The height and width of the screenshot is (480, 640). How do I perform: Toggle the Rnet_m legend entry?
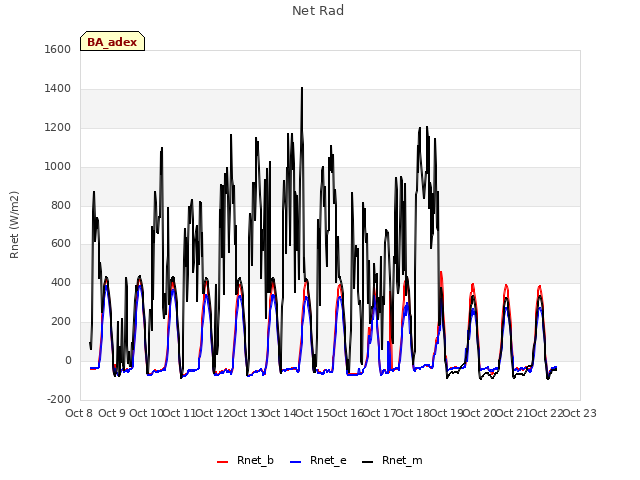(392, 460)
